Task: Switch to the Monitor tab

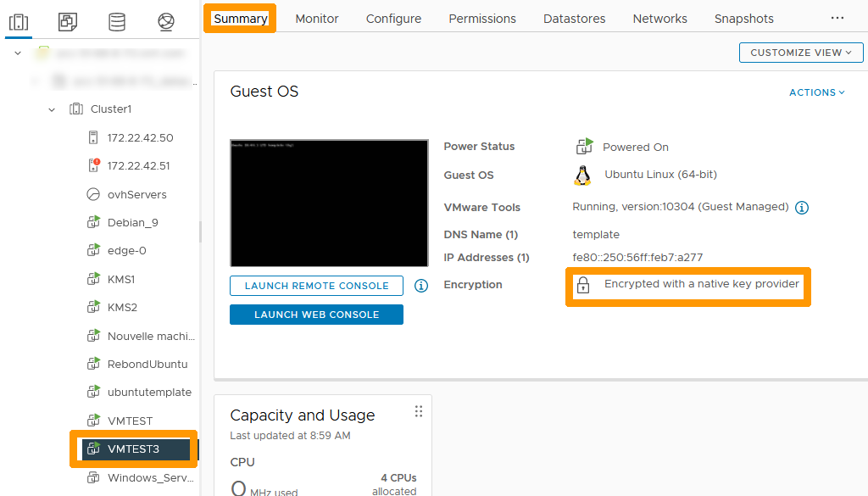Action: click(316, 17)
